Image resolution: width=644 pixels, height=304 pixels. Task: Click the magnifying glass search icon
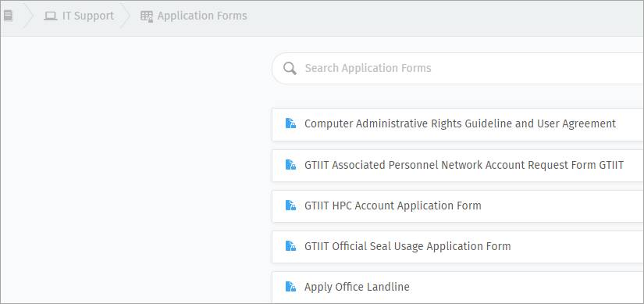click(x=290, y=68)
